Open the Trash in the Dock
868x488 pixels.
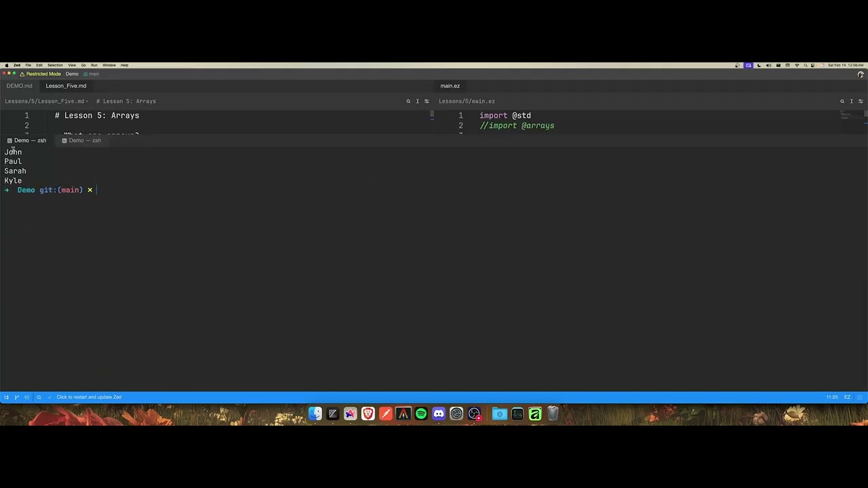click(x=553, y=413)
